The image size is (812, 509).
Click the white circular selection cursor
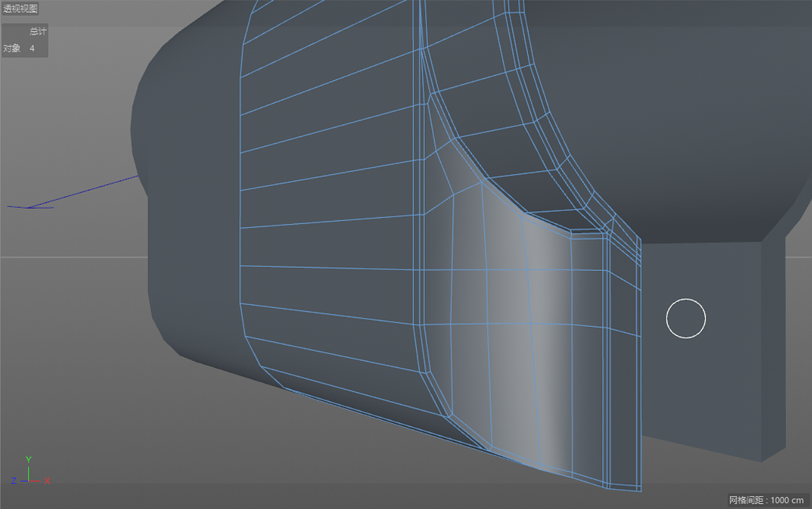coord(686,319)
